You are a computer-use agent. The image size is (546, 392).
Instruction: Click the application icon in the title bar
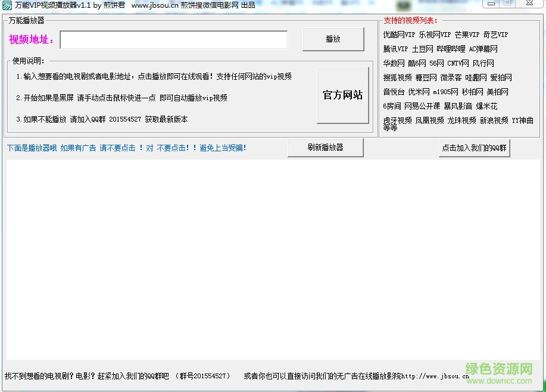[6, 5]
